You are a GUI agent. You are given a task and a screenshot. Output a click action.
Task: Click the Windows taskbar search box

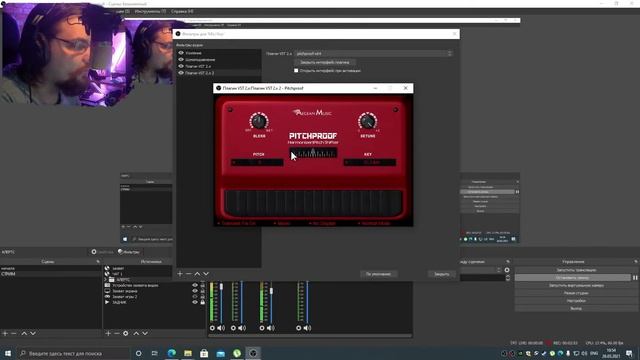pos(73,353)
